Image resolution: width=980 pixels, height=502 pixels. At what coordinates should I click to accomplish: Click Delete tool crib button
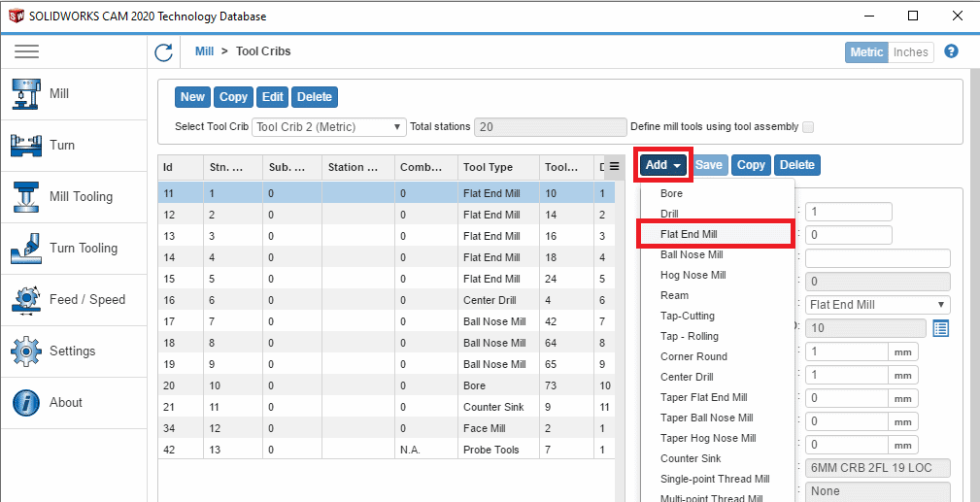(x=315, y=97)
